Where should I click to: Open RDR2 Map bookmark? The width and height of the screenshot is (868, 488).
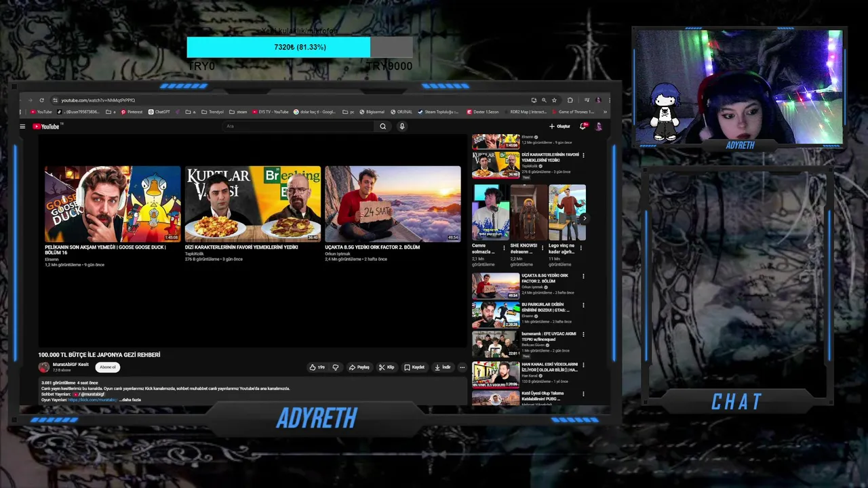526,112
